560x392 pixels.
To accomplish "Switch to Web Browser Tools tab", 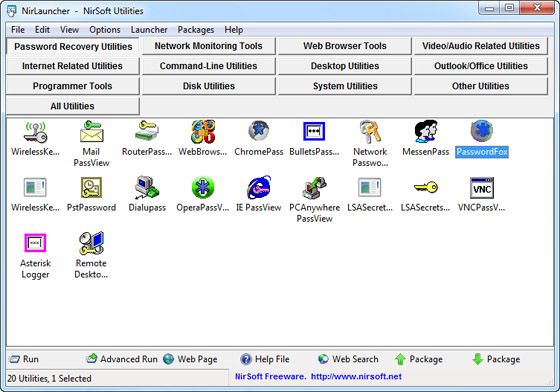I will click(345, 46).
